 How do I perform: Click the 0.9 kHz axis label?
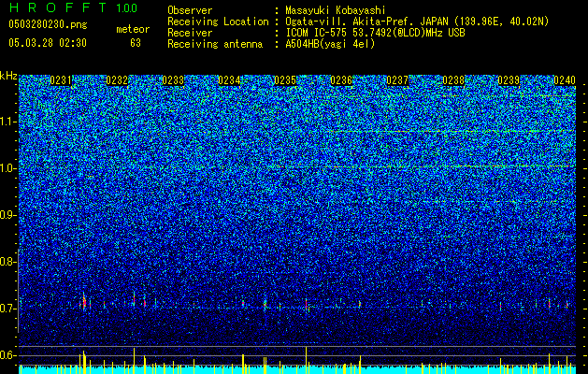click(x=7, y=215)
